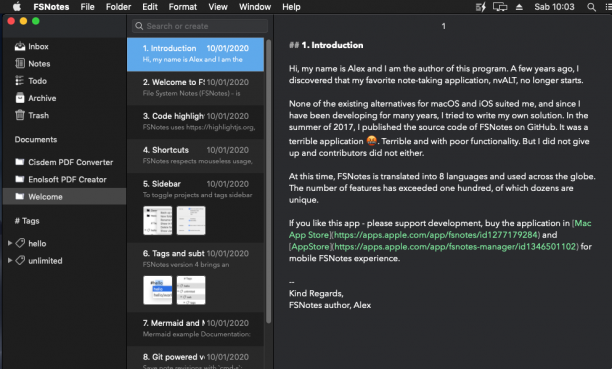The height and width of the screenshot is (369, 612).
Task: Click the Cisdem PDF Converter folder icon
Action: (x=20, y=162)
